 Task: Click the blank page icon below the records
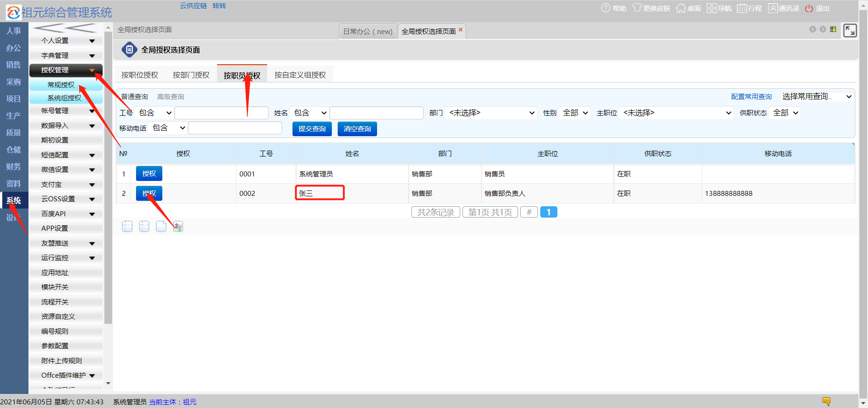(x=161, y=227)
